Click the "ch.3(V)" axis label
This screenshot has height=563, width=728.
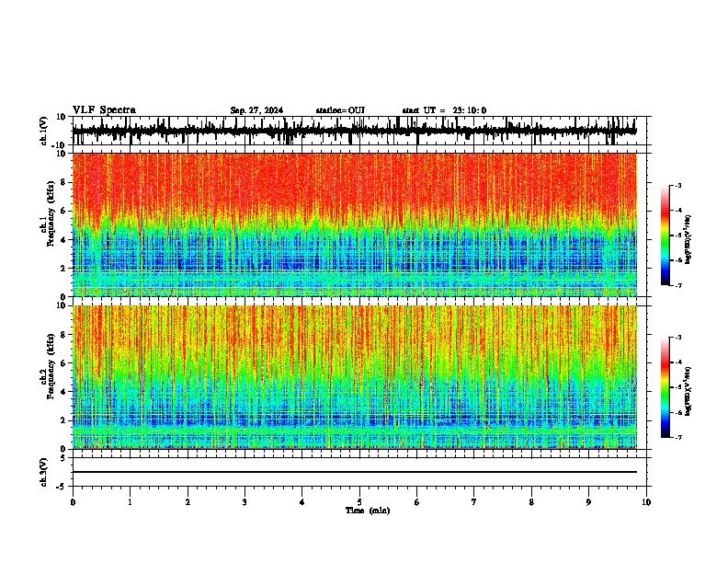[x=44, y=472]
